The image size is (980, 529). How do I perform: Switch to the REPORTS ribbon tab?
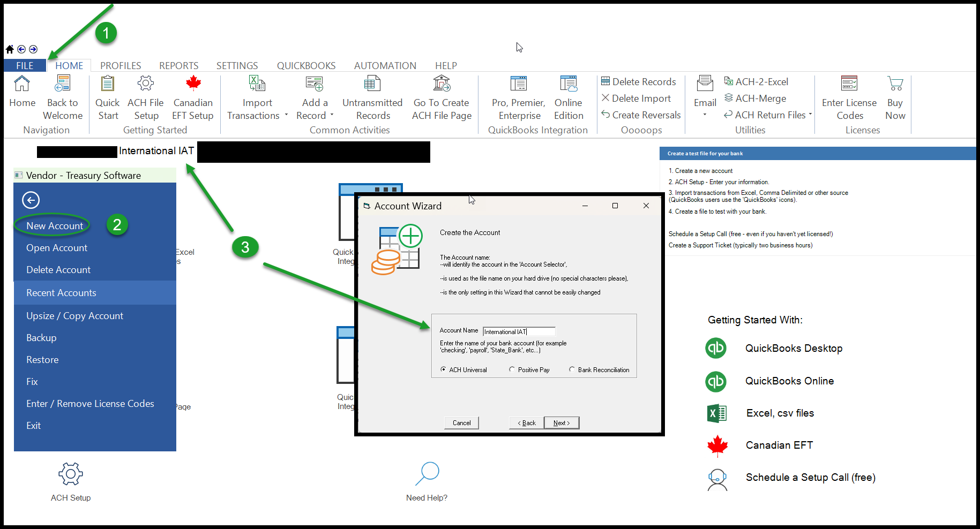click(178, 66)
